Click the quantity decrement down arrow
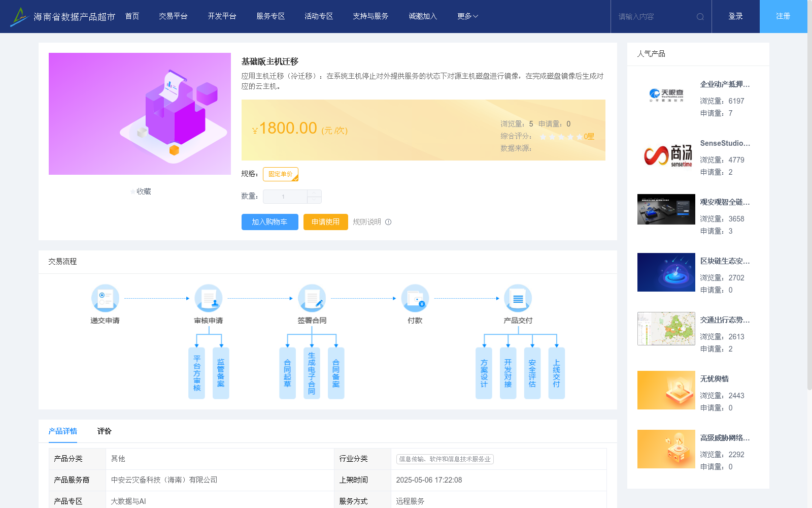 point(314,200)
